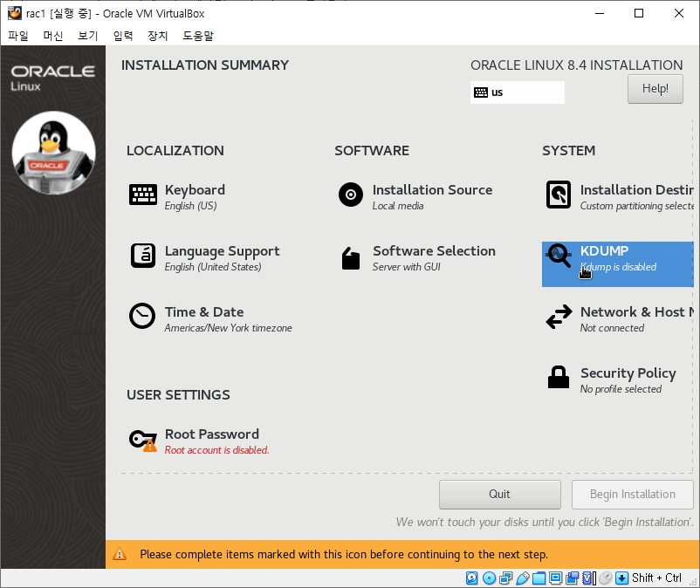Open the 보기 menu
The width and height of the screenshot is (700, 588).
87,36
